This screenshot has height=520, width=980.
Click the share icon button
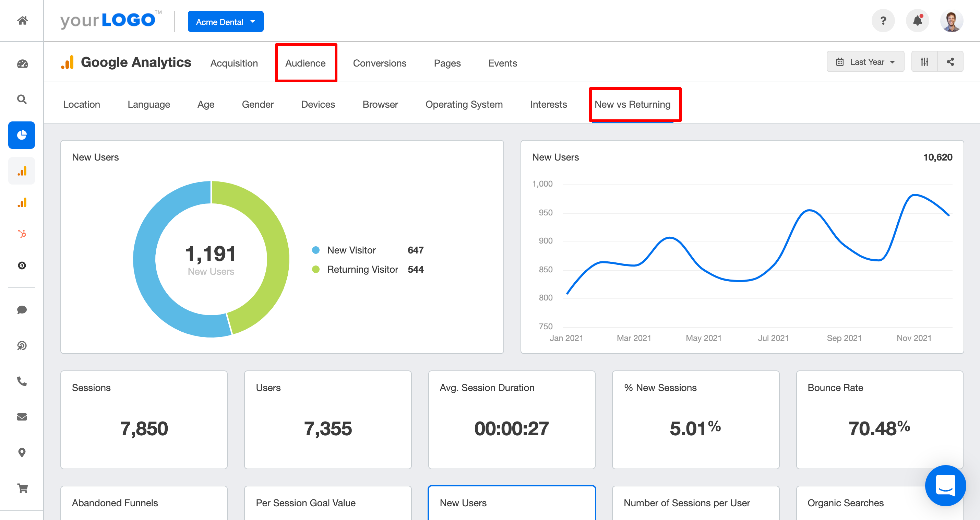(x=950, y=62)
